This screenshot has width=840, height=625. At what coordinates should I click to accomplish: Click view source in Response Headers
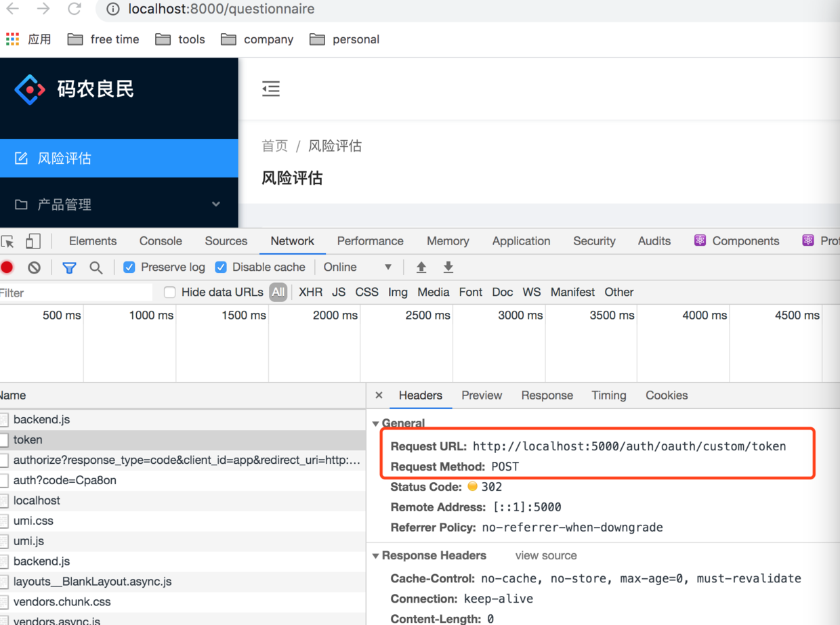[546, 556]
